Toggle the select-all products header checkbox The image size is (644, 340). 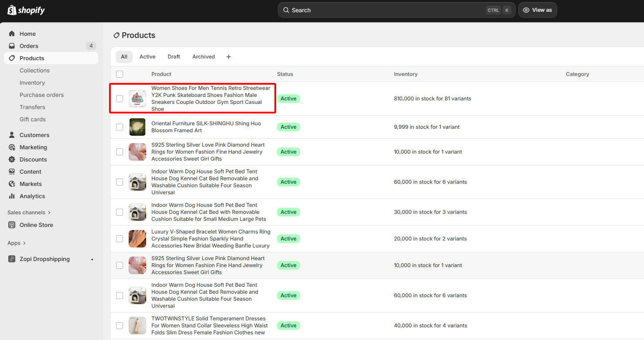pos(120,74)
